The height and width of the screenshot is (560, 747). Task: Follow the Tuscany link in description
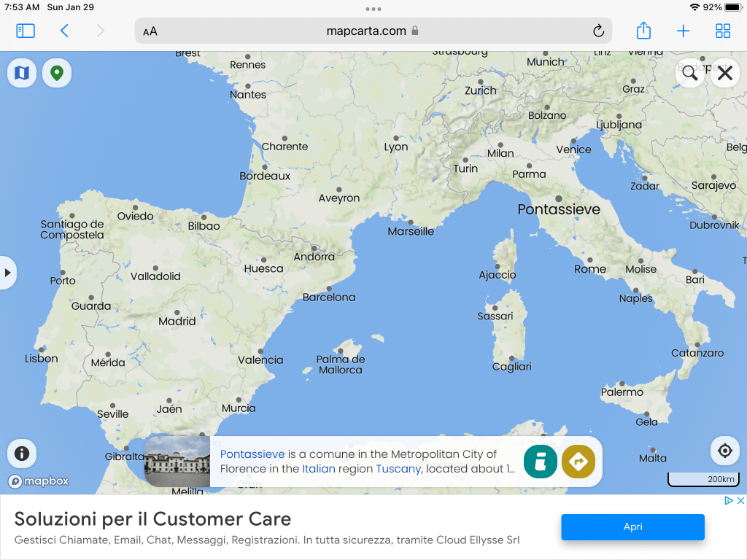(x=398, y=469)
